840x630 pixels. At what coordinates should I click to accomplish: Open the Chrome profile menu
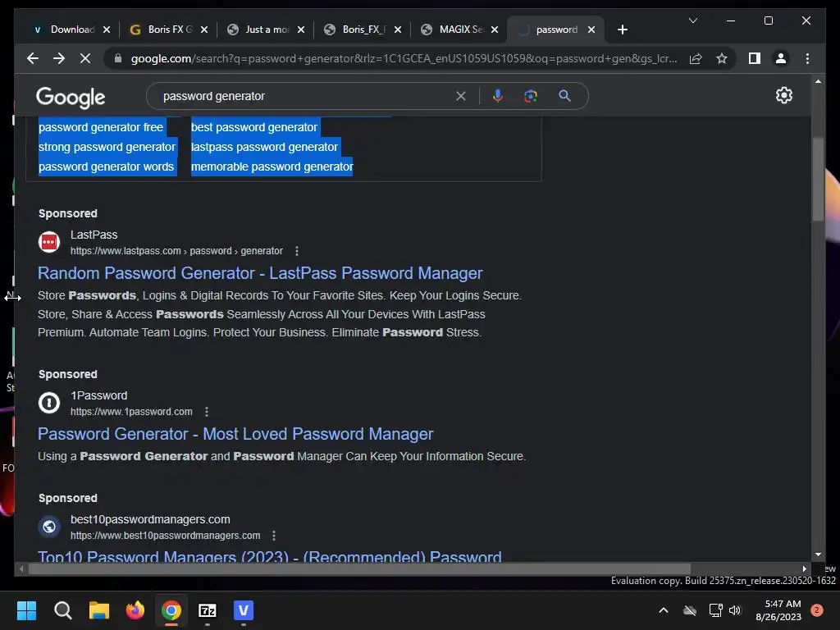781,58
